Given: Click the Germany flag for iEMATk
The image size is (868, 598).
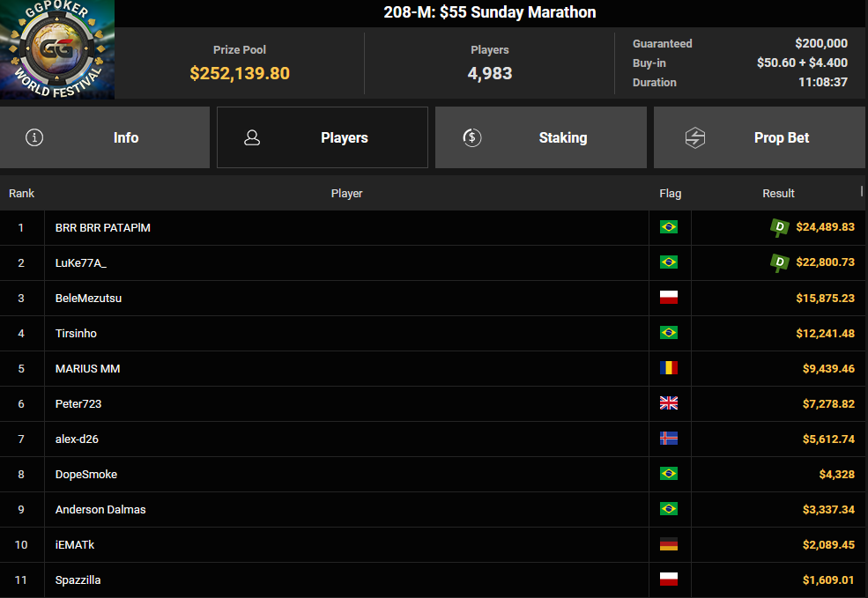Looking at the screenshot, I should [669, 544].
